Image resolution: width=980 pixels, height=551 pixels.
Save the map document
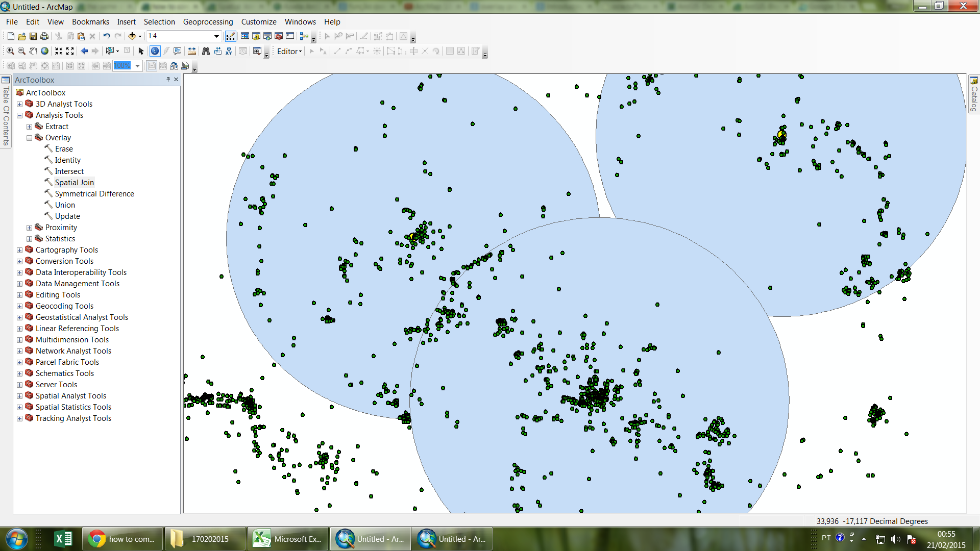33,36
